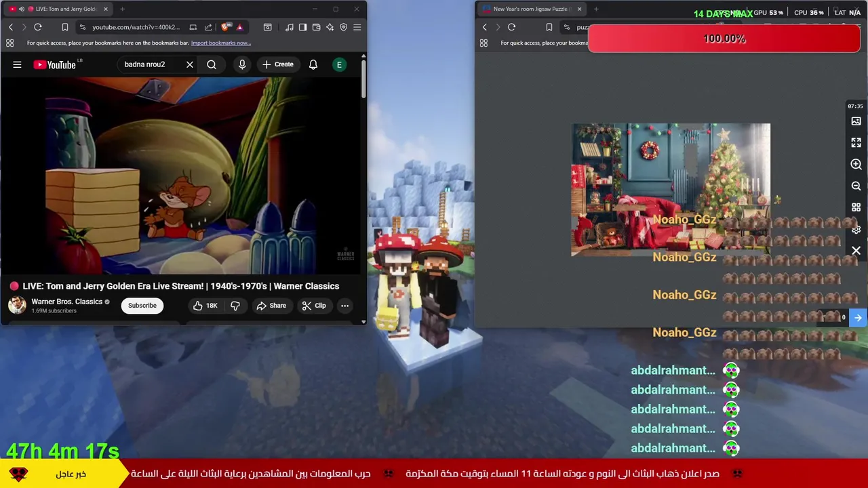Image resolution: width=868 pixels, height=488 pixels.
Task: Open jigsaw puzzle settings gear
Action: (856, 230)
